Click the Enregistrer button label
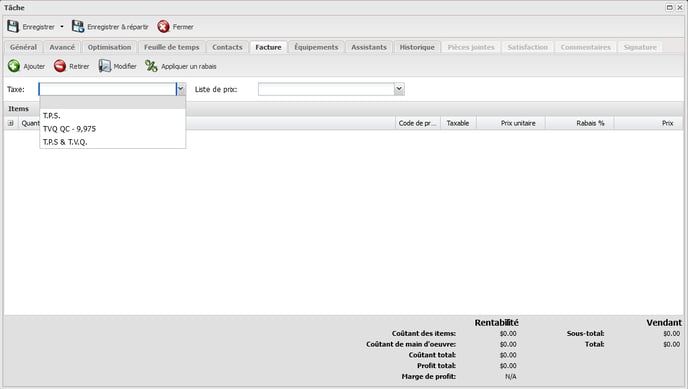 [x=39, y=27]
